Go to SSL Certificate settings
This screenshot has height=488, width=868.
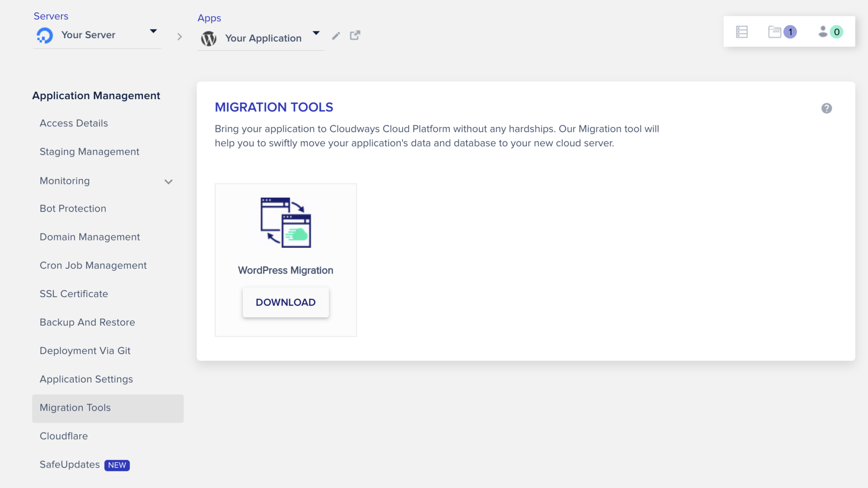74,294
